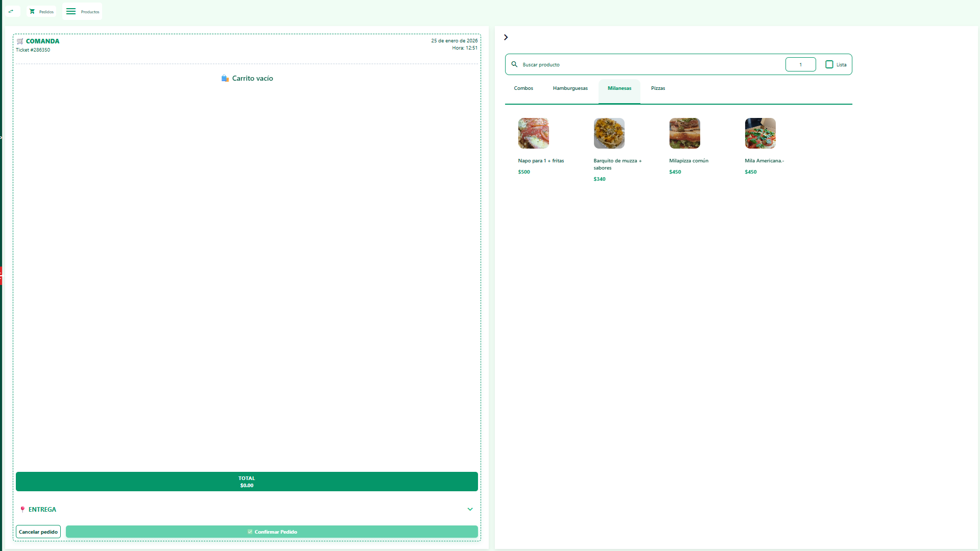Click the hamburger icon on Productos button

coord(71,11)
